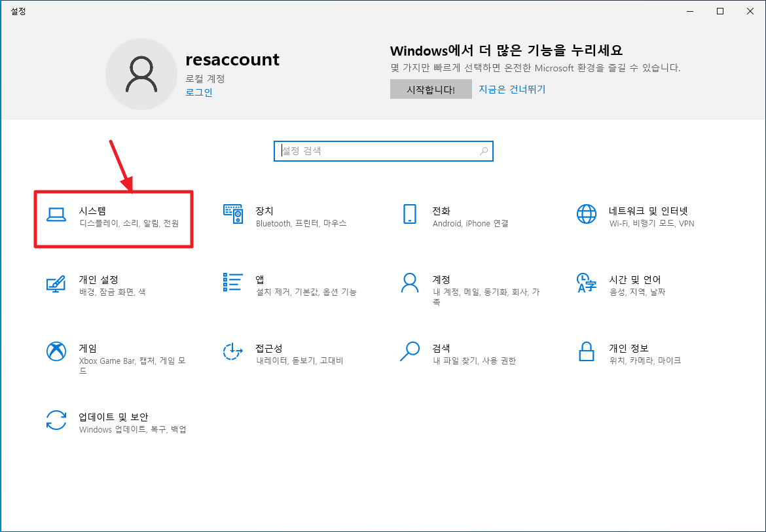Click the 접근성 accessibility icon
766x532 pixels.
[233, 351]
